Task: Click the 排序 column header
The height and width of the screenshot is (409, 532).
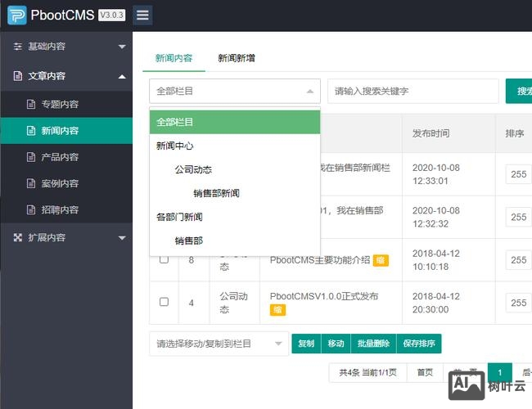Action: (x=515, y=133)
